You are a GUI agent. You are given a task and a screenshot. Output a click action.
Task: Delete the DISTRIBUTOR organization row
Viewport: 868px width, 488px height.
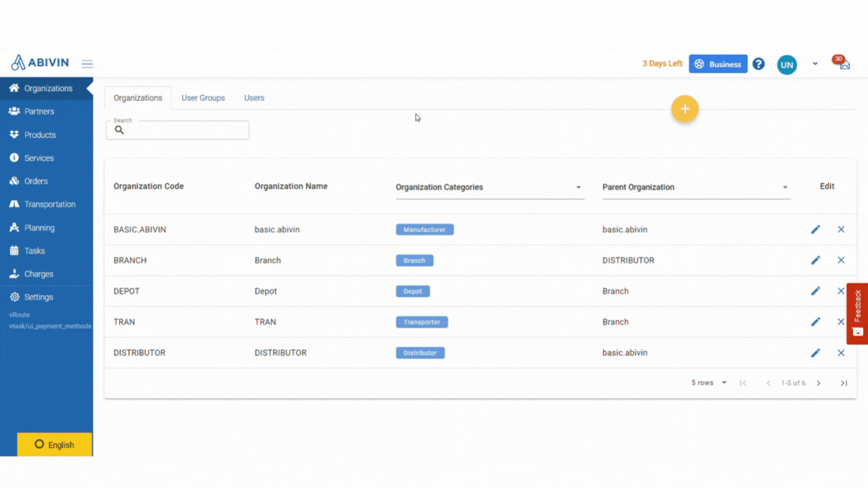click(841, 353)
